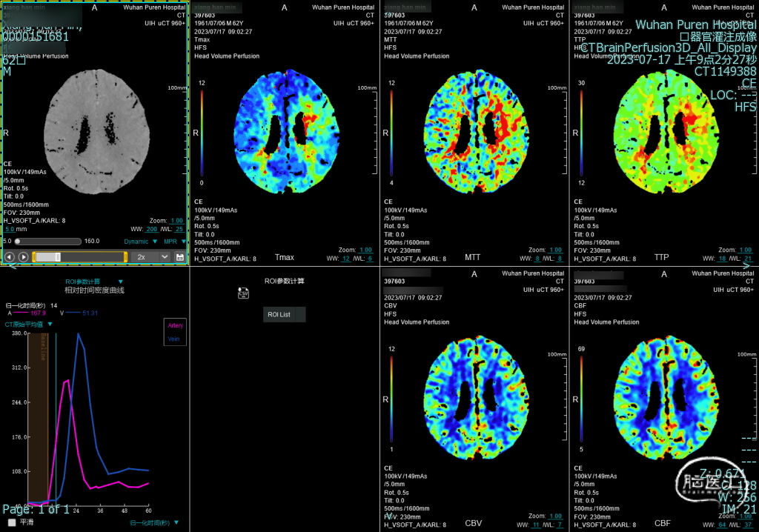Click WL value 37 in the CBF panel

(x=748, y=525)
